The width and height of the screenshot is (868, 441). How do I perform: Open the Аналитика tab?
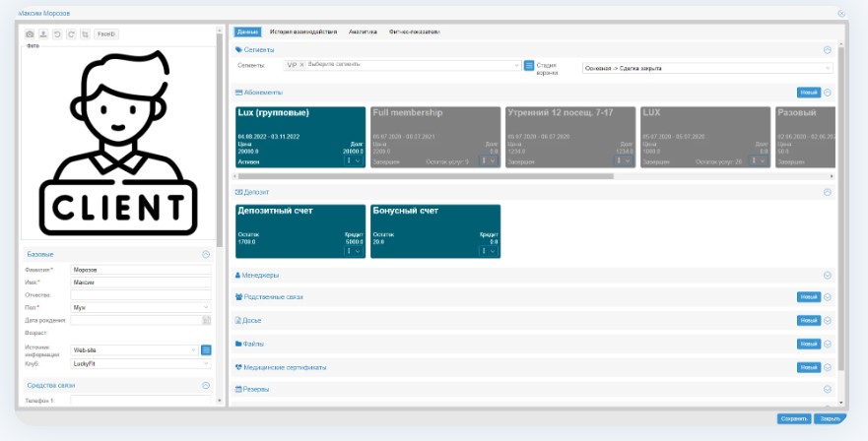coord(364,32)
